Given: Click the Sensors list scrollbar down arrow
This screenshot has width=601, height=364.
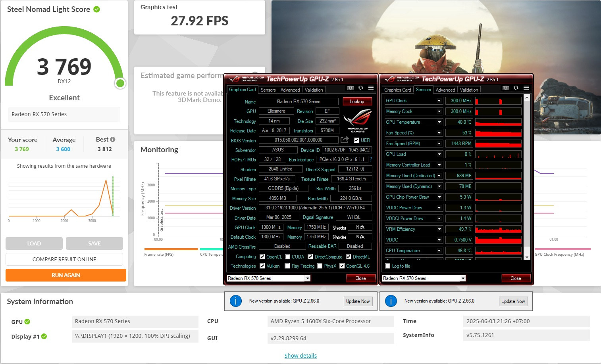Looking at the screenshot, I should click(x=527, y=257).
